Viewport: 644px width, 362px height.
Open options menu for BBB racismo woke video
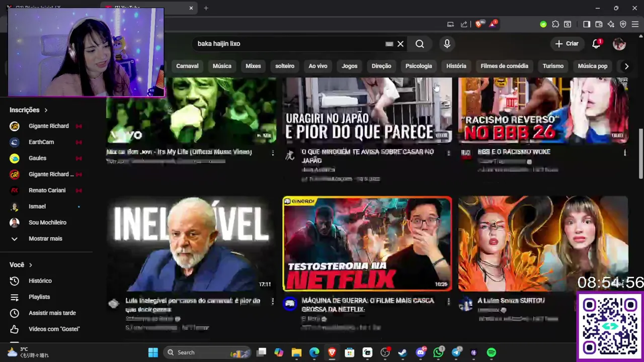[625, 152]
